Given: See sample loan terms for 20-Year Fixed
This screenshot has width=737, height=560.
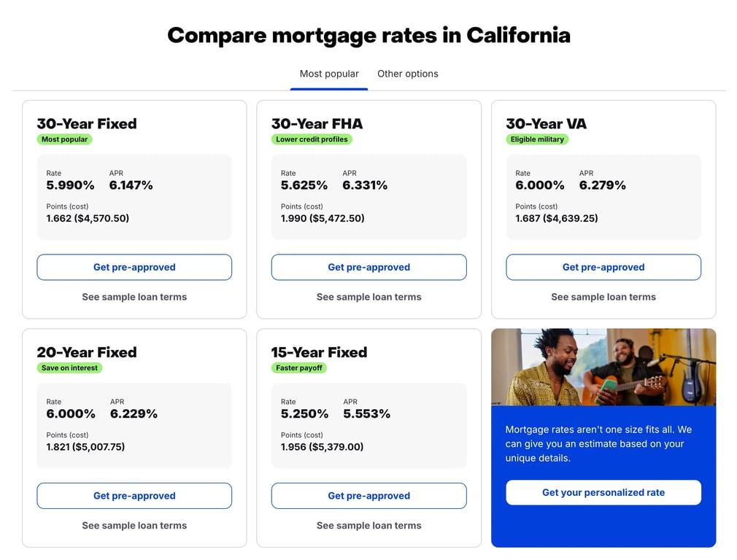Looking at the screenshot, I should pyautogui.click(x=134, y=526).
